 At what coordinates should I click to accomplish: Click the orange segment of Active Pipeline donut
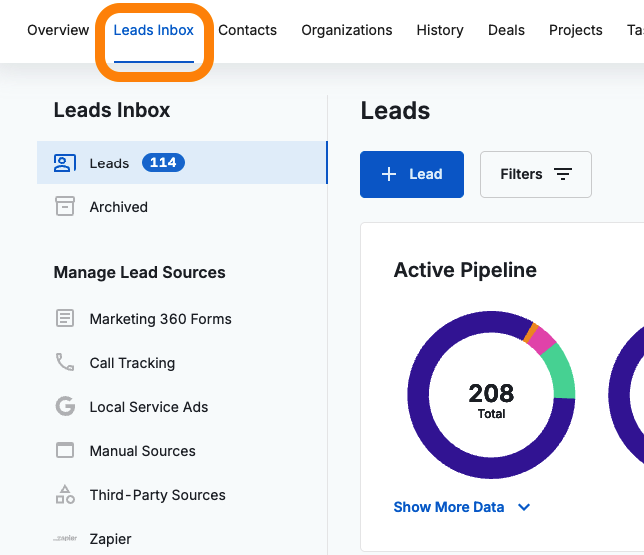pyautogui.click(x=530, y=332)
